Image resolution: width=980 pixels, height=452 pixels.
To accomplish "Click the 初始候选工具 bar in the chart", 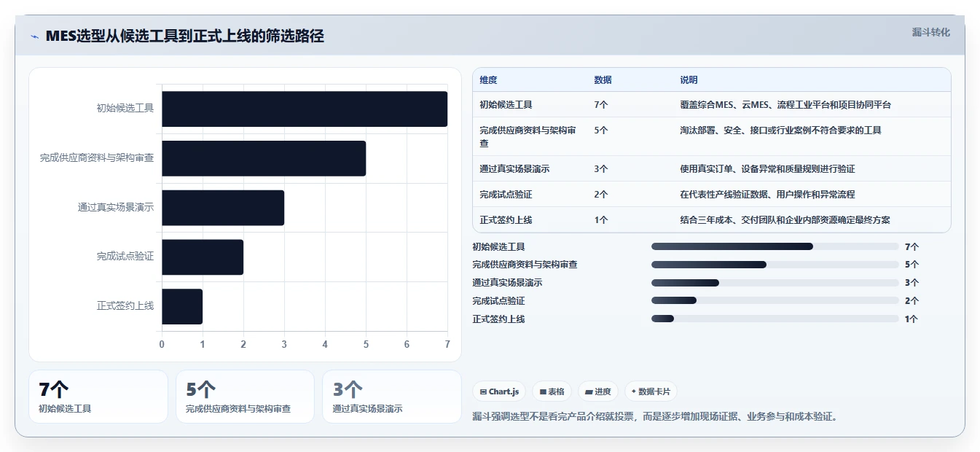I will (x=305, y=109).
